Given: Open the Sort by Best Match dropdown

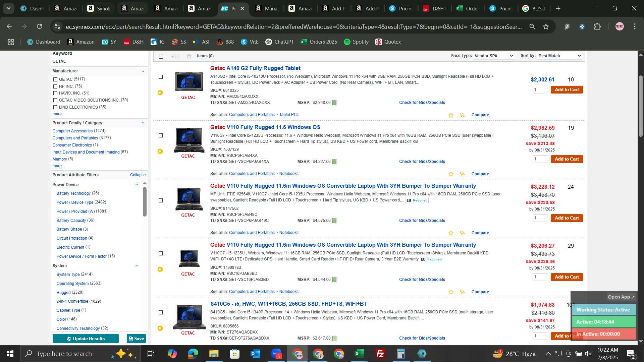Looking at the screenshot, I should pyautogui.click(x=559, y=56).
